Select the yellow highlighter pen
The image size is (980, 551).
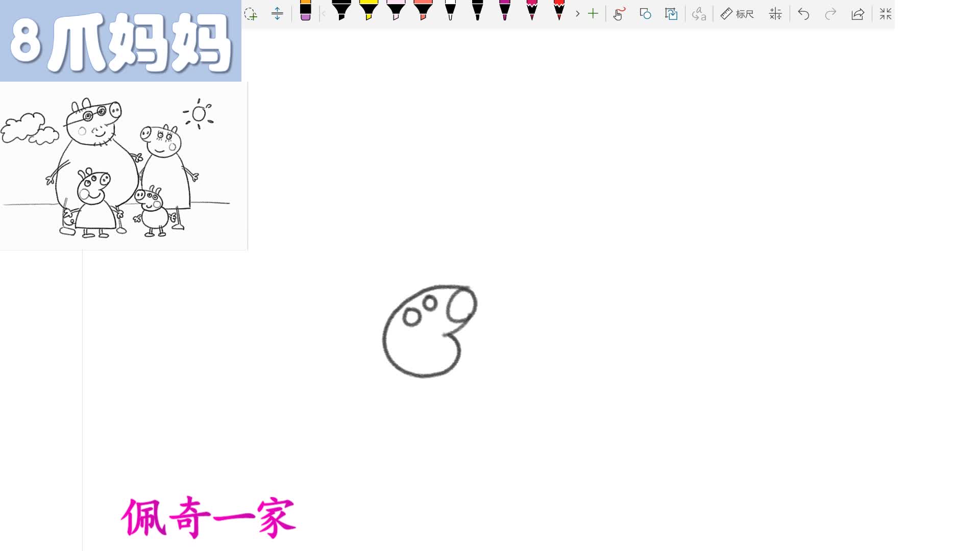tap(369, 11)
